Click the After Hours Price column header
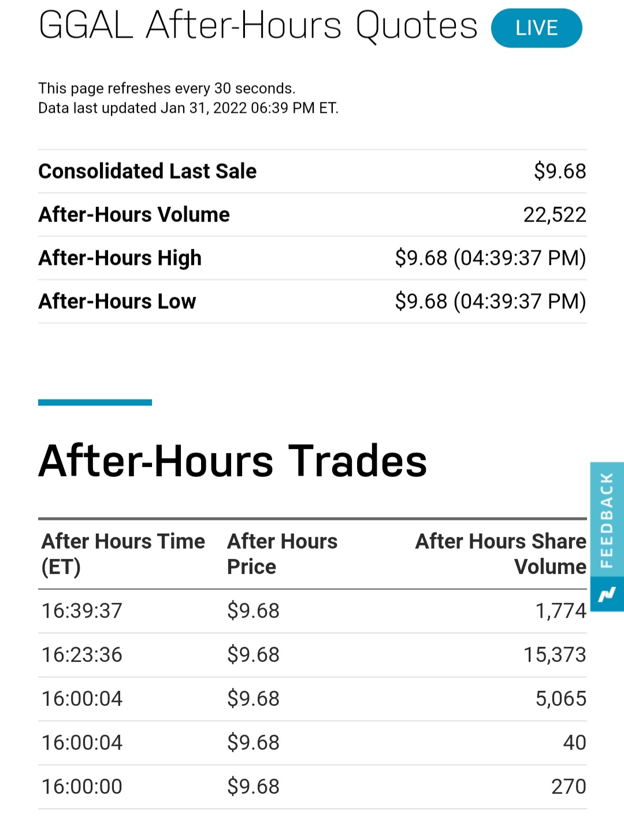Screen dimensions: 624x840 point(282,554)
